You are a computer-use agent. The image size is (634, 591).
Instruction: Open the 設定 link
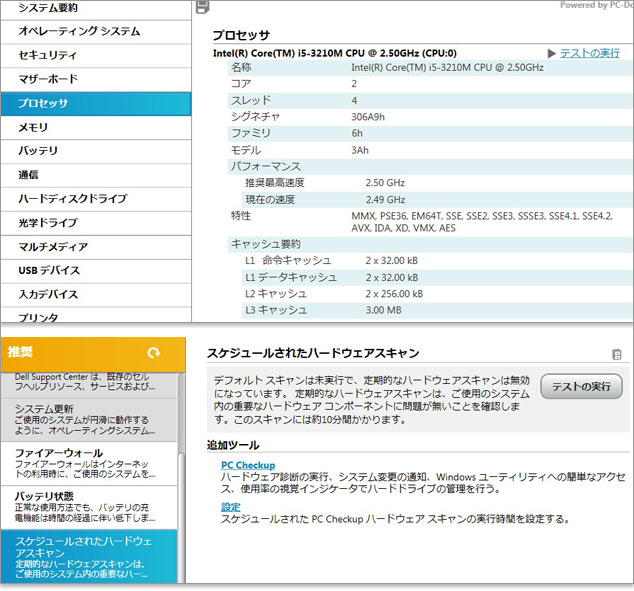click(x=230, y=507)
